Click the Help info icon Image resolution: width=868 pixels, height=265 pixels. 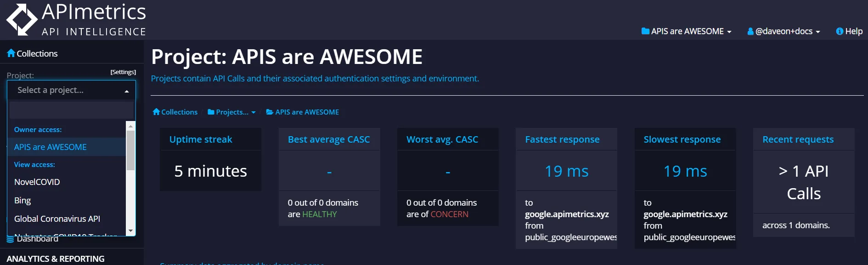tap(840, 31)
